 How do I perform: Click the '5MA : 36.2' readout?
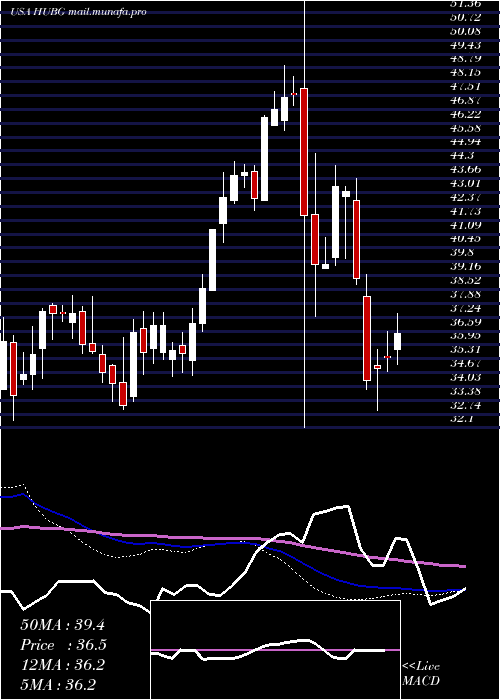[58, 685]
